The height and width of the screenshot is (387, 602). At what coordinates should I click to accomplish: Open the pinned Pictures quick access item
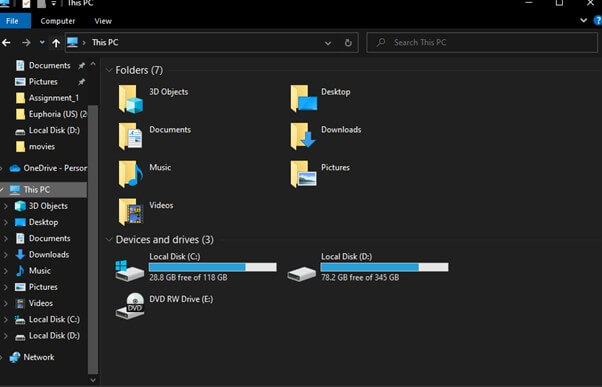[x=36, y=81]
